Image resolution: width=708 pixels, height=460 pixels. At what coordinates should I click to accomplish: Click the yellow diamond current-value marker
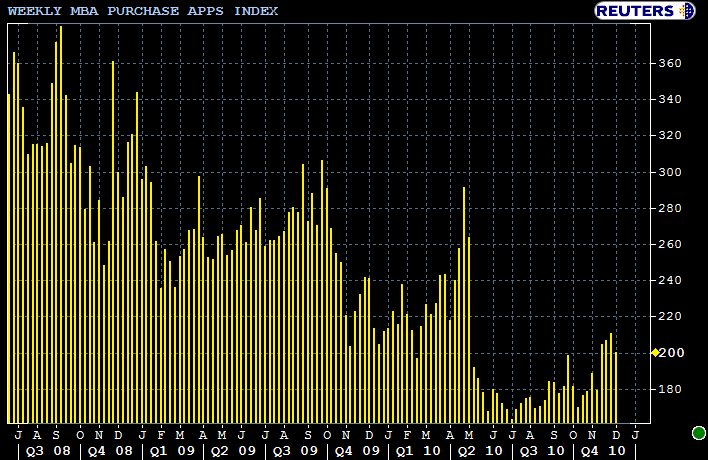tap(655, 352)
